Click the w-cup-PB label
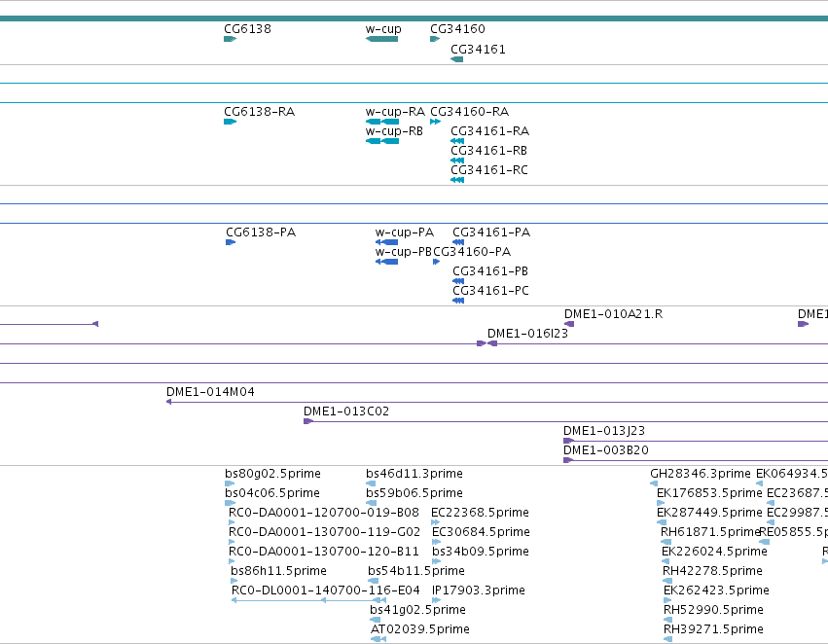This screenshot has width=828, height=644. pyautogui.click(x=404, y=252)
